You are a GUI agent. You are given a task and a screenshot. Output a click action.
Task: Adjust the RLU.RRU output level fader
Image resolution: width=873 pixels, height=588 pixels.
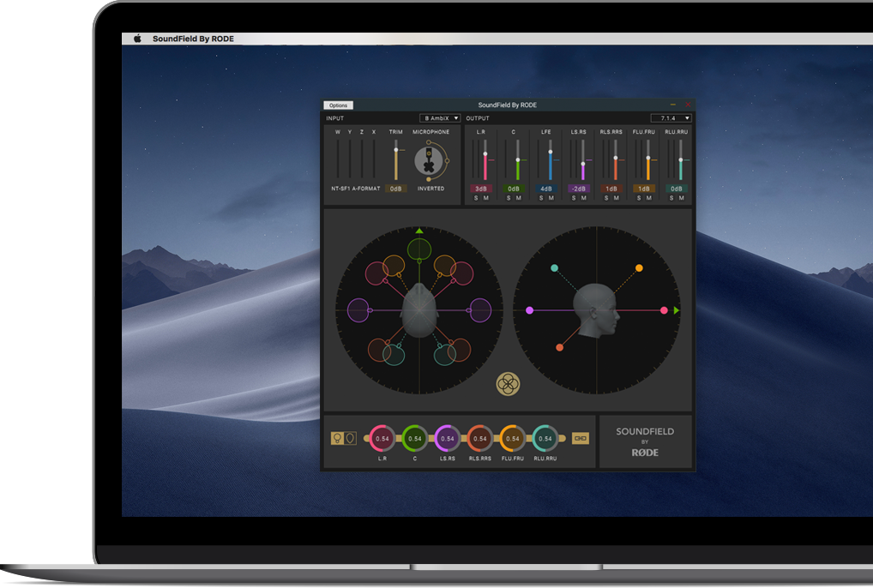680,160
